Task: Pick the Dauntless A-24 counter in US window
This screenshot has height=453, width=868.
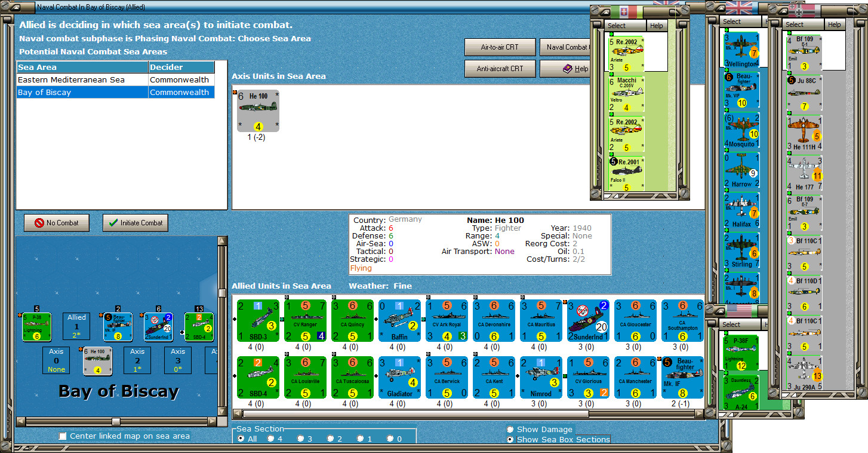Action: pos(741,391)
